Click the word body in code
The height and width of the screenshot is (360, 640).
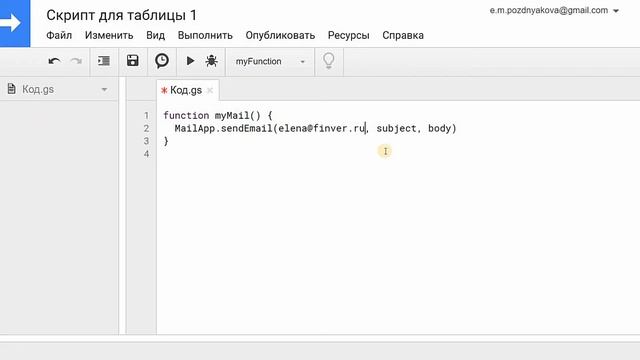(439, 129)
